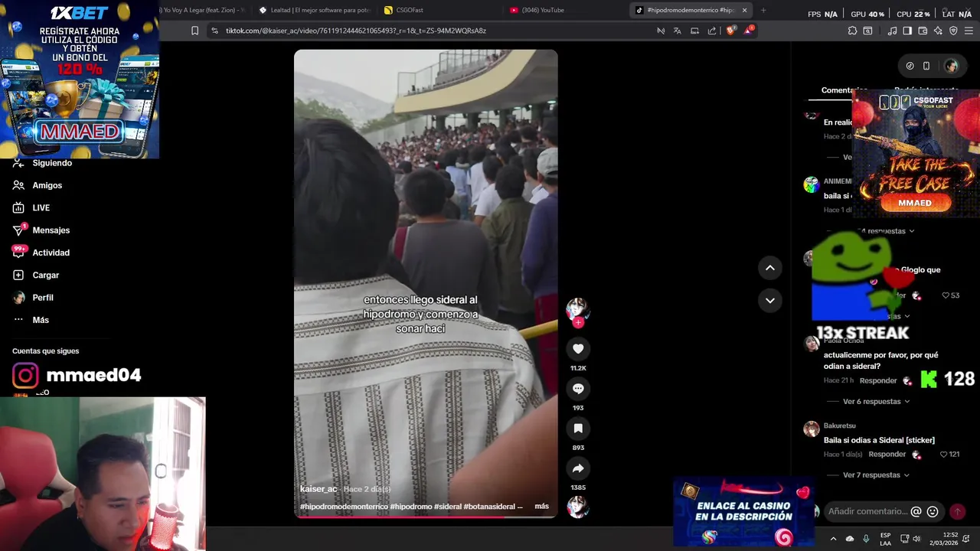Expand the description with más
This screenshot has width=980, height=551.
pyautogui.click(x=541, y=507)
